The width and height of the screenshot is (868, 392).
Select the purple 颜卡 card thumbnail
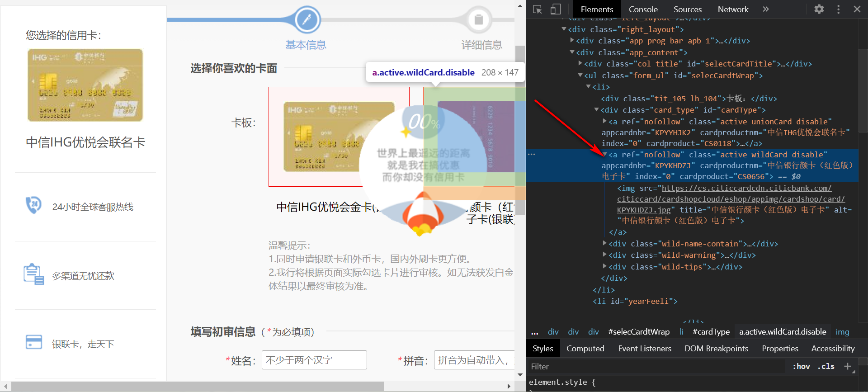[x=474, y=137]
